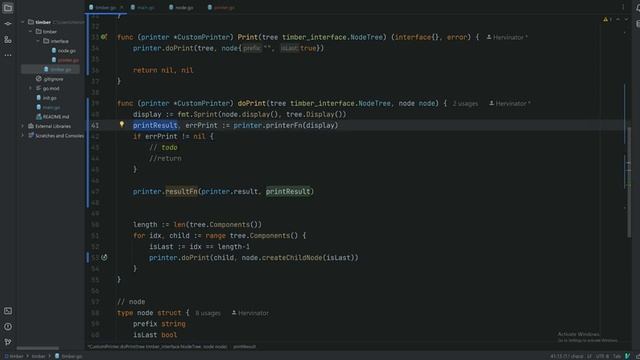Open the Notifications bell in right stripe
This screenshot has width=640, height=360.
coord(637,8)
